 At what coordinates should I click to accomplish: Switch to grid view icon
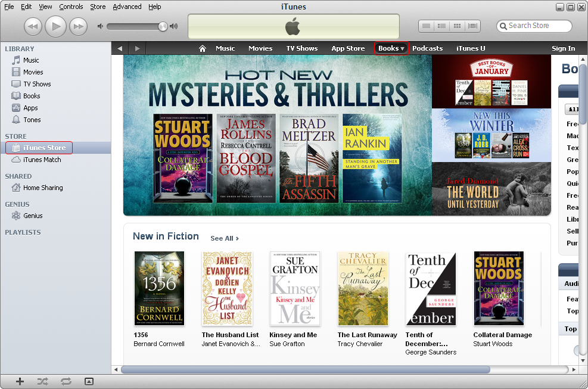(457, 26)
